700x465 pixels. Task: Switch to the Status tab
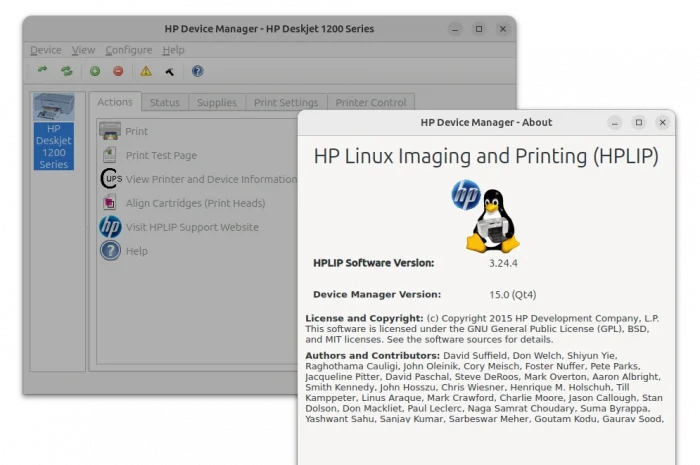click(165, 102)
